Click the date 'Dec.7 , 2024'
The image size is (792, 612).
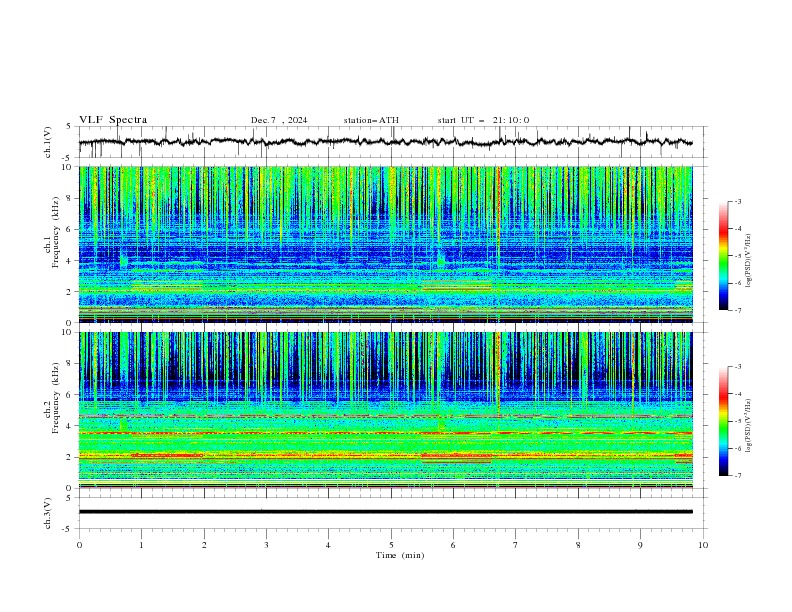[x=279, y=120]
